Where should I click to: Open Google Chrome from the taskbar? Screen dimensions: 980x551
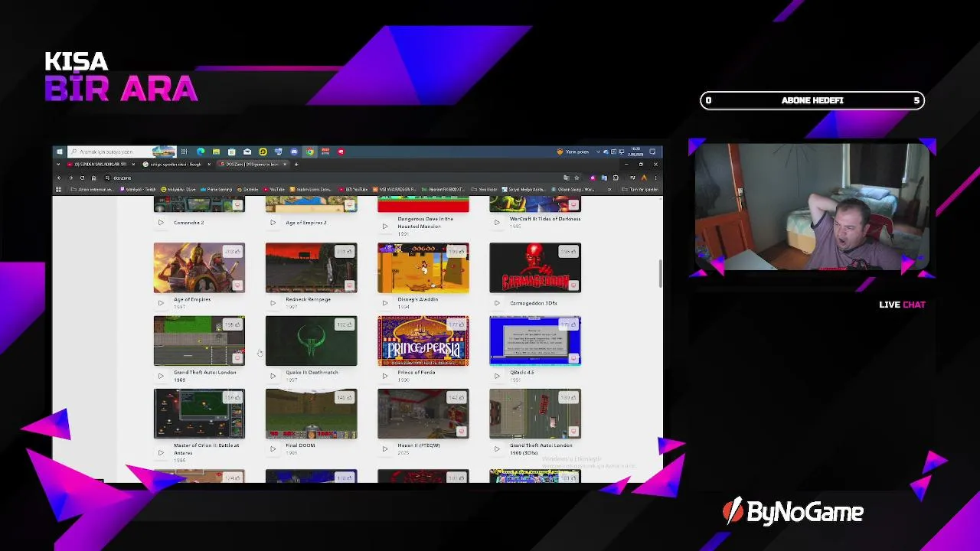309,152
